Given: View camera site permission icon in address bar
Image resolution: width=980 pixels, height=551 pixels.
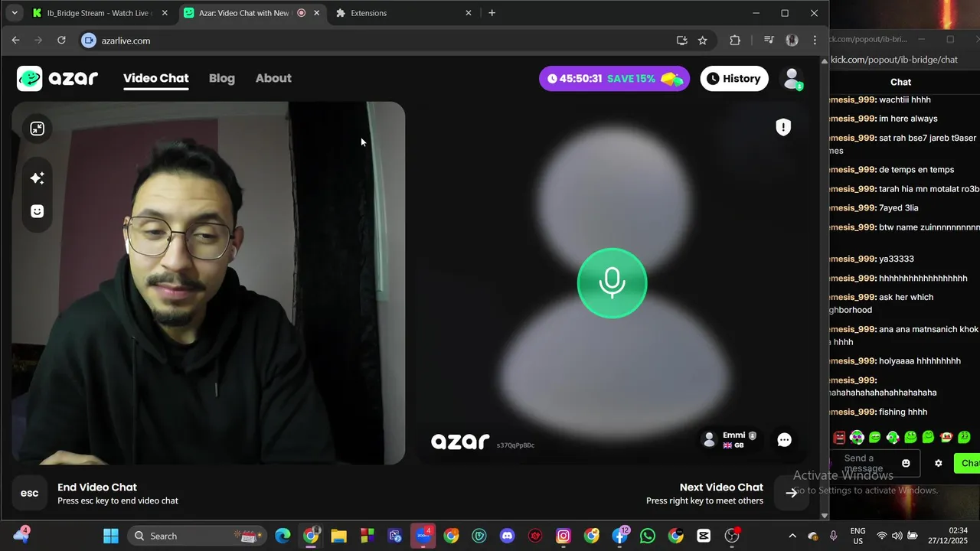Looking at the screenshot, I should point(89,41).
